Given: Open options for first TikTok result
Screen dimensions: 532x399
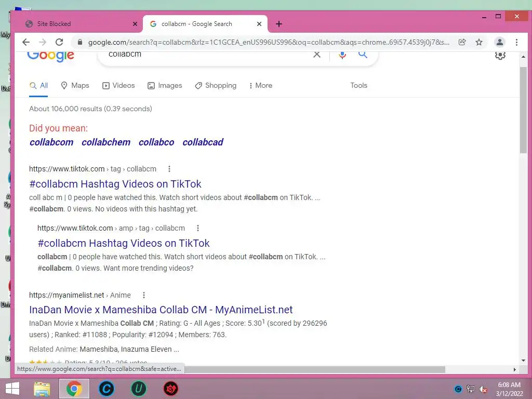Looking at the screenshot, I should click(x=169, y=169).
